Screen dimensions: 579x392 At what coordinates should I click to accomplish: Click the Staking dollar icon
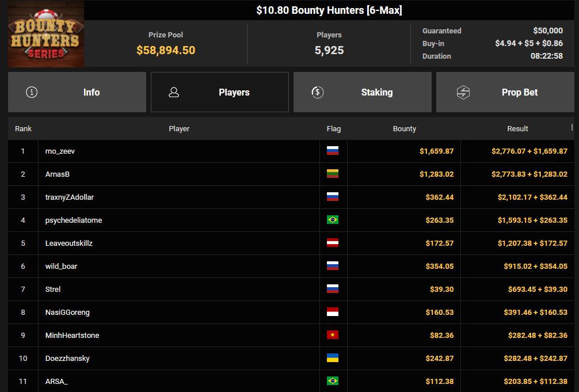click(x=318, y=92)
